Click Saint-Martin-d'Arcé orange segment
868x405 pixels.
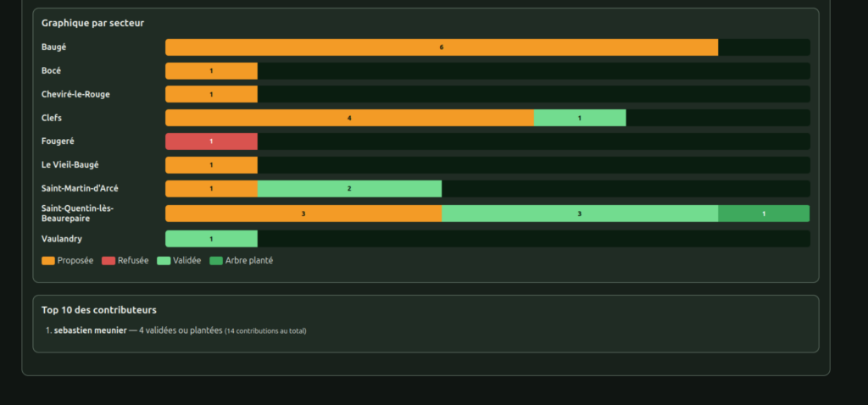(x=211, y=189)
